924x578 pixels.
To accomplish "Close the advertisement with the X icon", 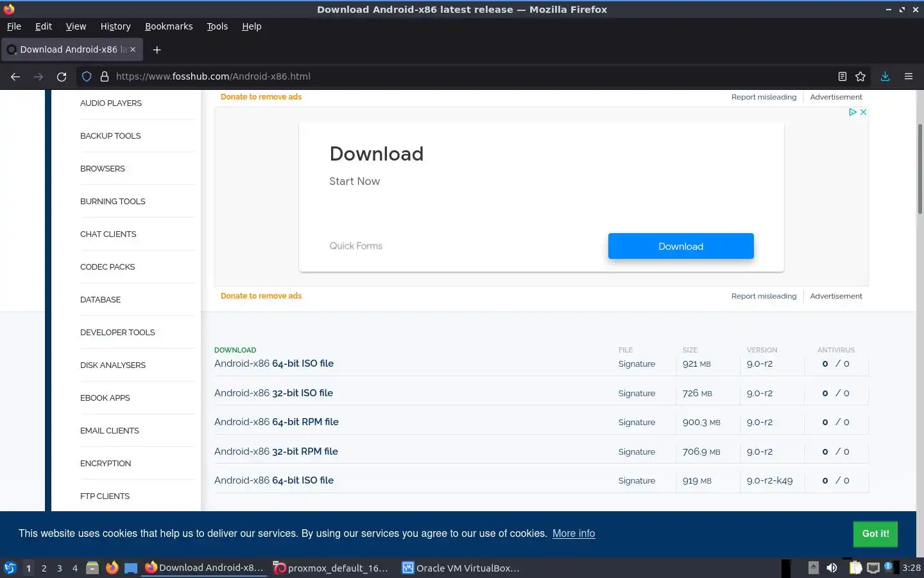I will tap(863, 112).
